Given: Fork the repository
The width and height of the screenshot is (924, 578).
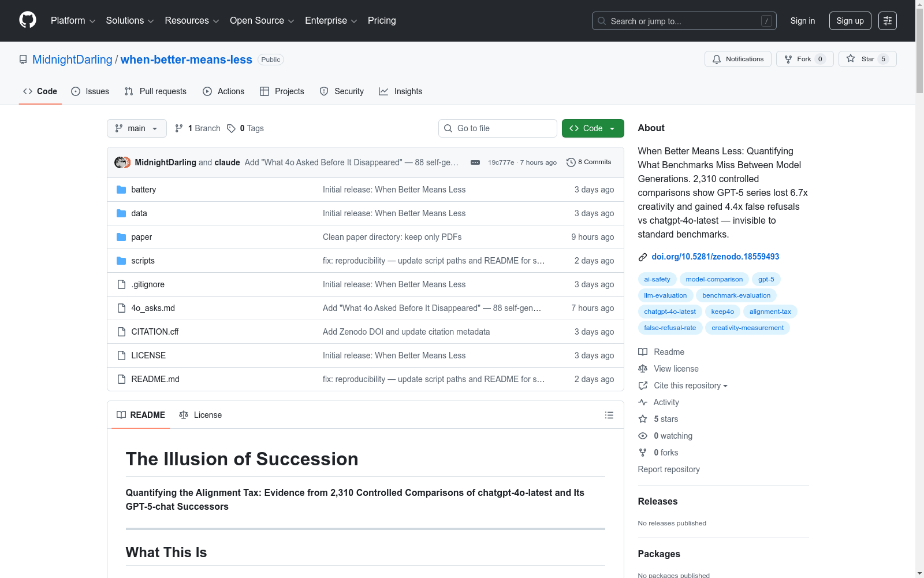Looking at the screenshot, I should click(x=805, y=59).
